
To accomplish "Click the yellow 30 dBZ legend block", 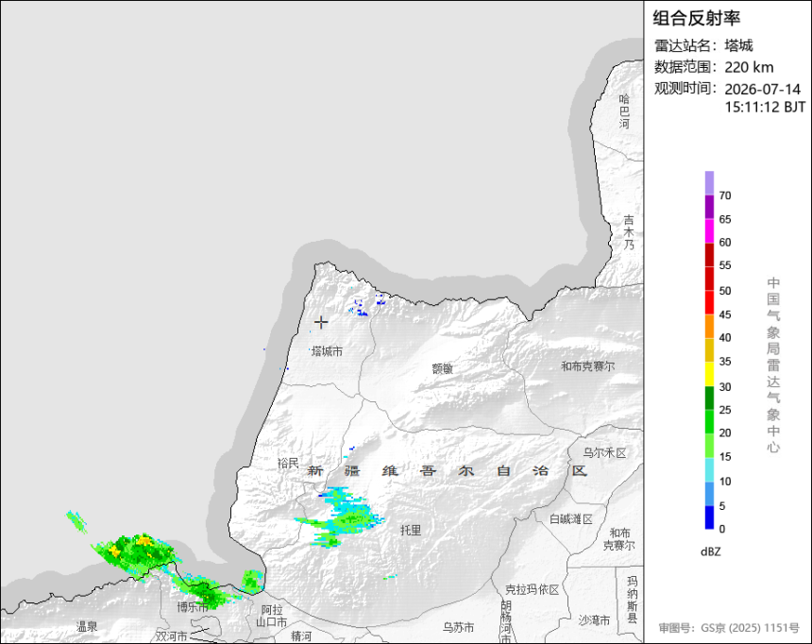I will pyautogui.click(x=709, y=374).
